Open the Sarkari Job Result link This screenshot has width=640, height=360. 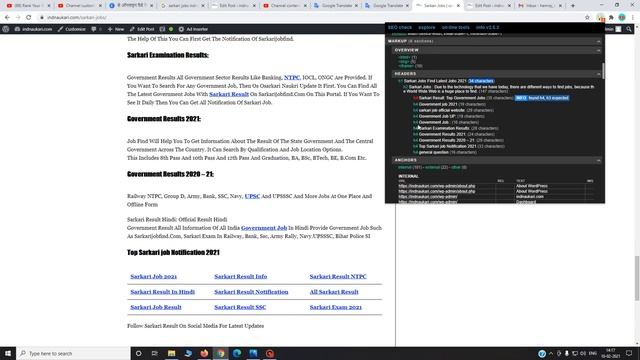(156, 307)
